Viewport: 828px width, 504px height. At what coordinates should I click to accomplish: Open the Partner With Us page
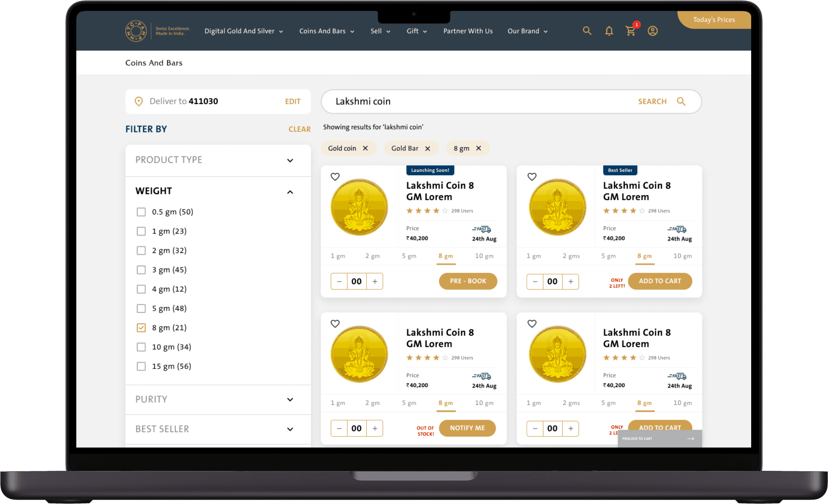click(468, 31)
